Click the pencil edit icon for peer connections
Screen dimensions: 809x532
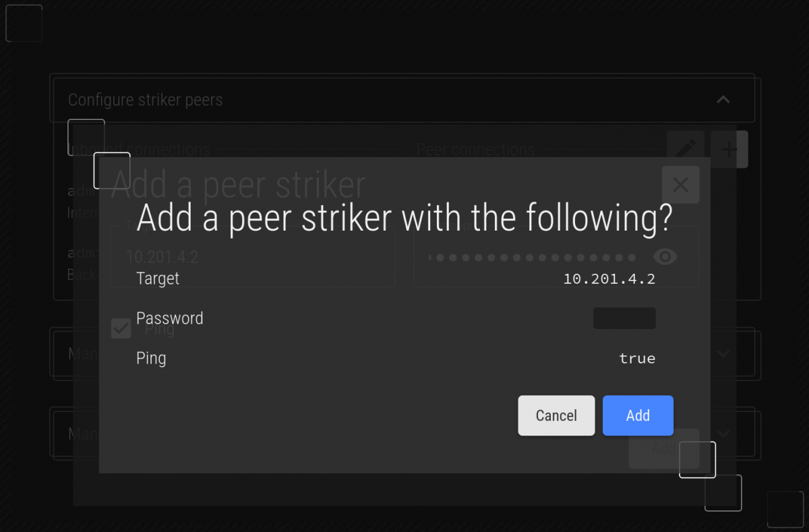point(685,149)
